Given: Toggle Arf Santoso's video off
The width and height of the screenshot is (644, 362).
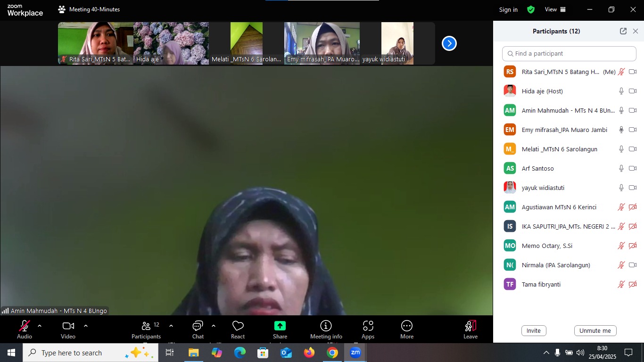Looking at the screenshot, I should point(633,168).
